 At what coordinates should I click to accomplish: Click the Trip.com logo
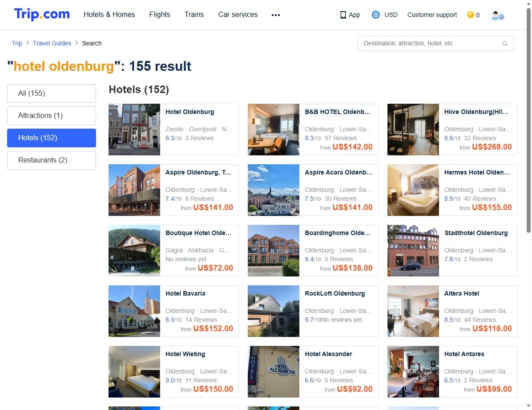pos(42,14)
